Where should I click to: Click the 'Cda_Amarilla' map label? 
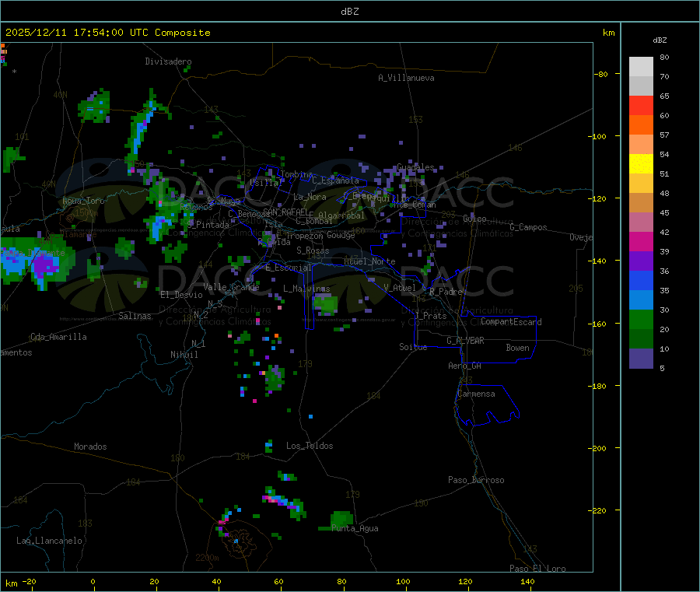click(58, 337)
